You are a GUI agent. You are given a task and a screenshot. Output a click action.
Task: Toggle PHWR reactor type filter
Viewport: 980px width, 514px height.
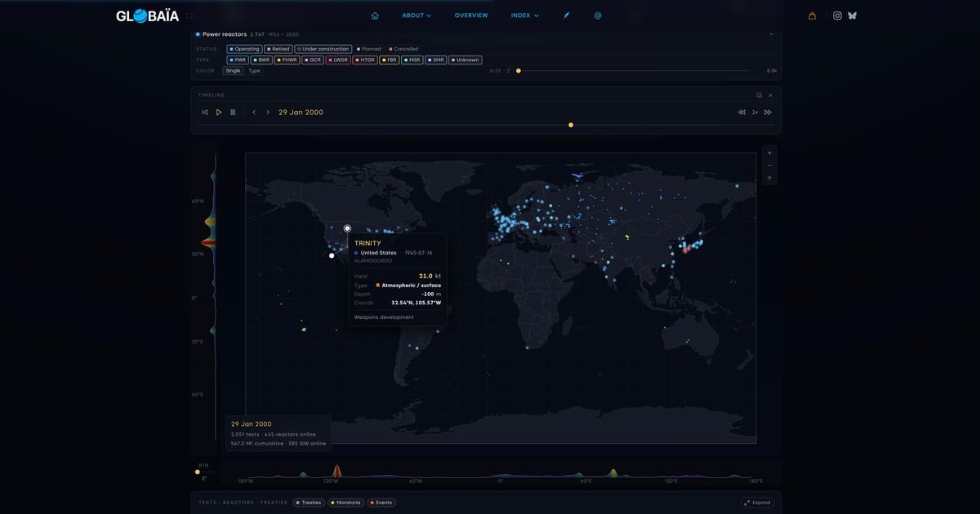click(x=287, y=60)
